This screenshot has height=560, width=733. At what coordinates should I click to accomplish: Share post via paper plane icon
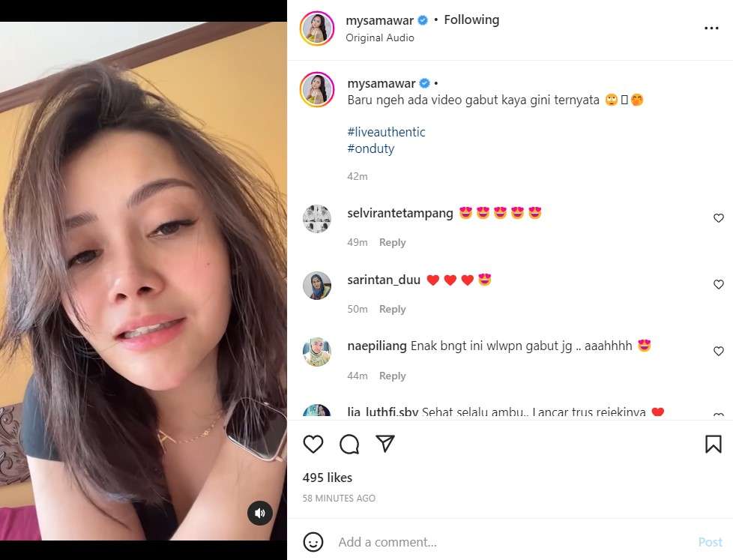(385, 444)
